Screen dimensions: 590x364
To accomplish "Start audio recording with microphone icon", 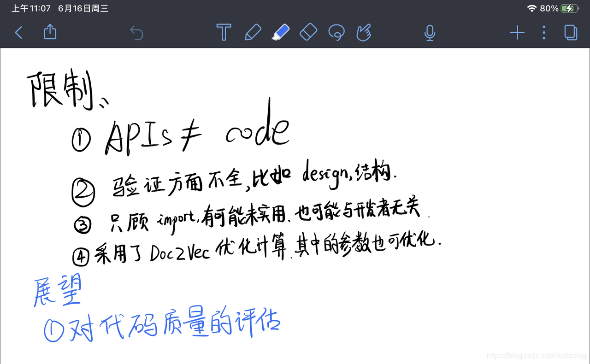I will point(430,33).
